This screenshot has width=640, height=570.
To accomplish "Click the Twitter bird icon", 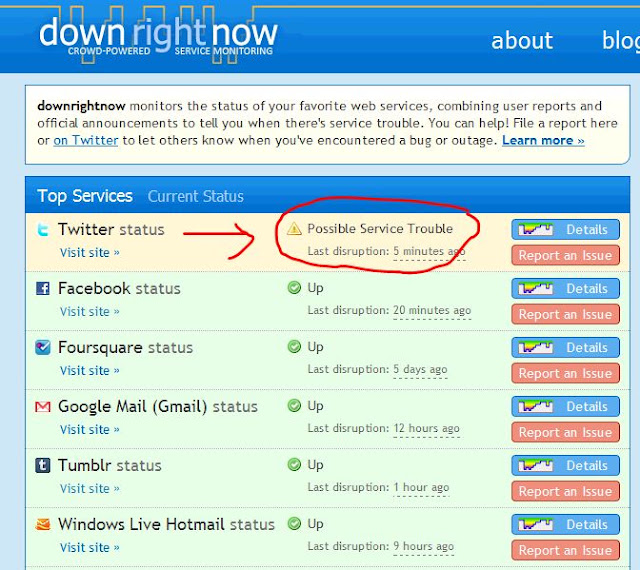I will click(x=42, y=229).
